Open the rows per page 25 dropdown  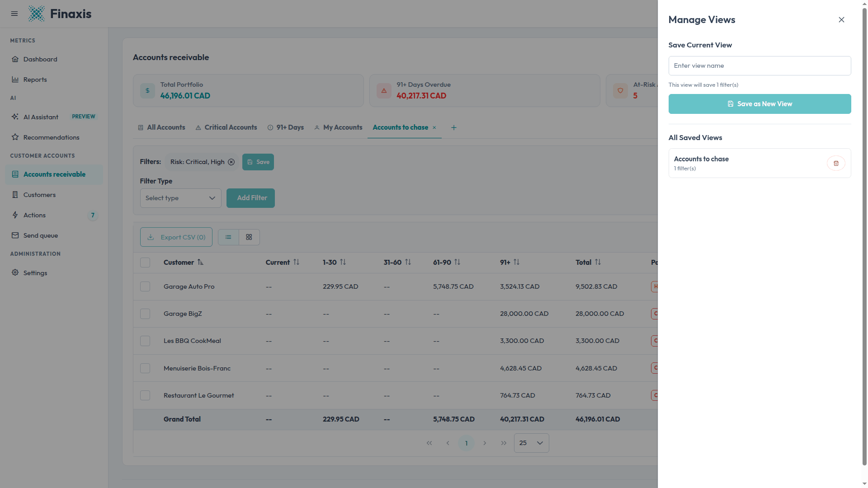click(532, 443)
